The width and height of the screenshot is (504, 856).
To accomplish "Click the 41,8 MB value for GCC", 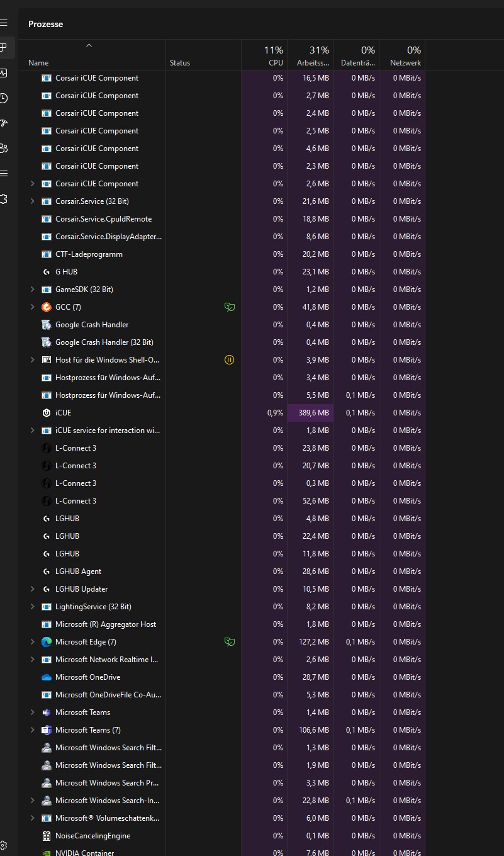I will 316,307.
